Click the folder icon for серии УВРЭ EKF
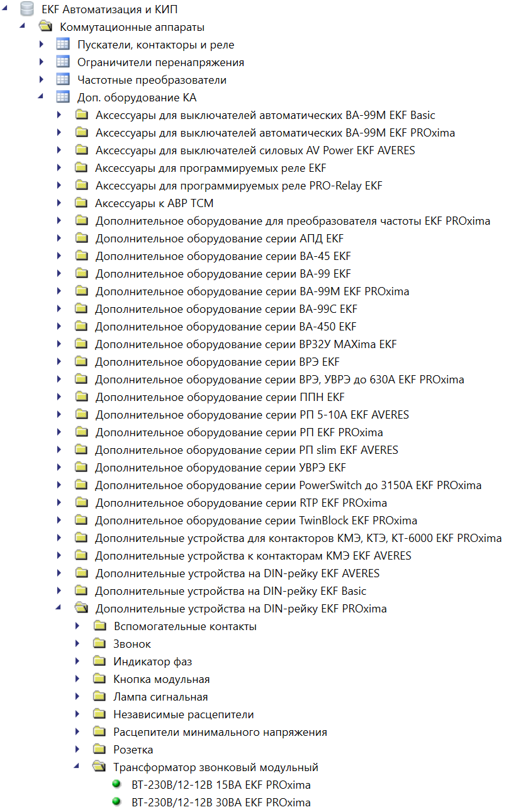The width and height of the screenshot is (521, 812). click(x=81, y=468)
